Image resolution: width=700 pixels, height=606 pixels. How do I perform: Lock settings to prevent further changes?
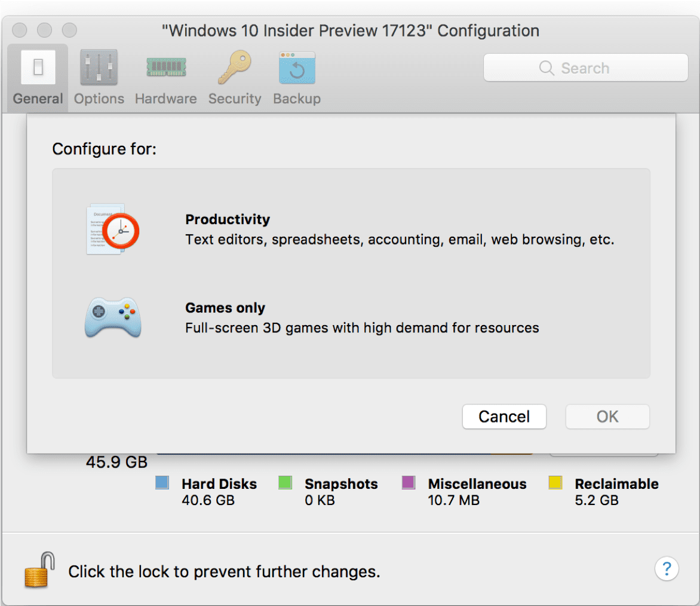tap(38, 569)
